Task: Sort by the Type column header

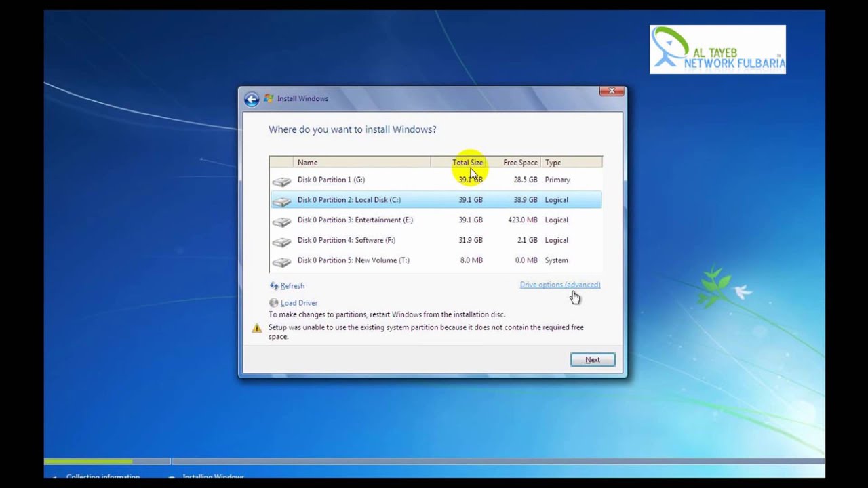Action: click(572, 163)
